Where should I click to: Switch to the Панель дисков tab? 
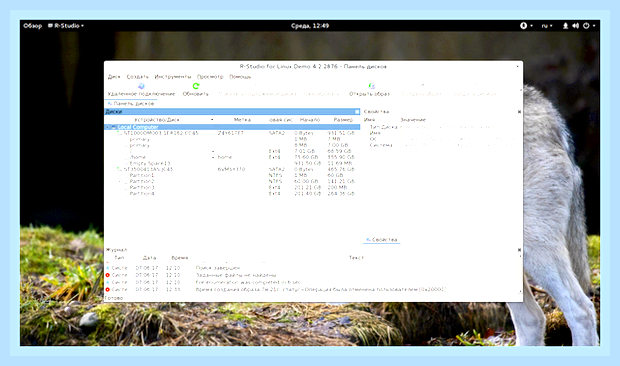click(x=131, y=104)
